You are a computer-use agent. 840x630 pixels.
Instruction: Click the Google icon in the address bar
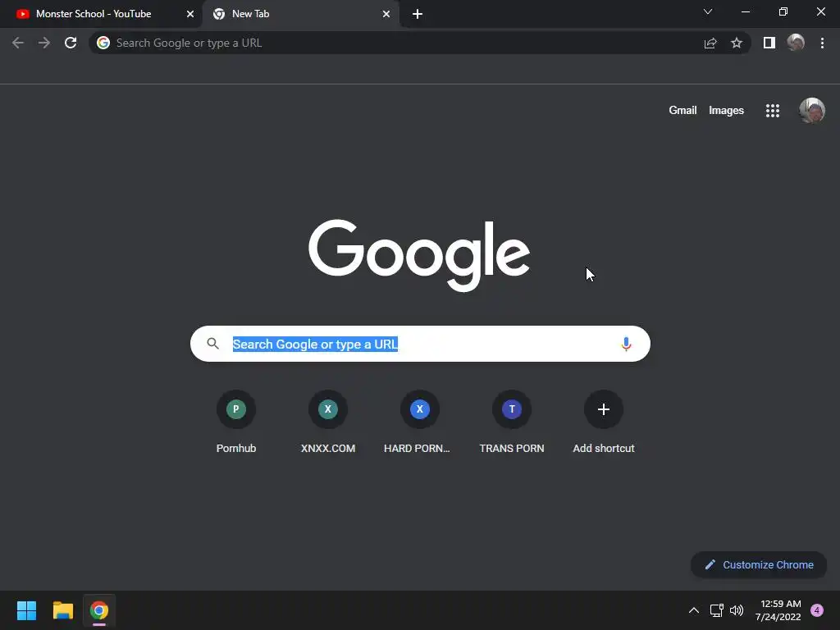coord(103,43)
